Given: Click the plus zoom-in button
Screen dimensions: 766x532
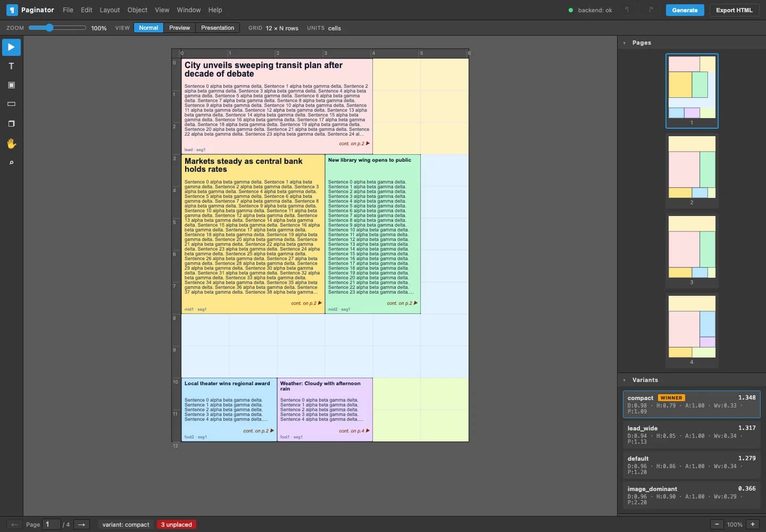Looking at the screenshot, I should pyautogui.click(x=753, y=525).
